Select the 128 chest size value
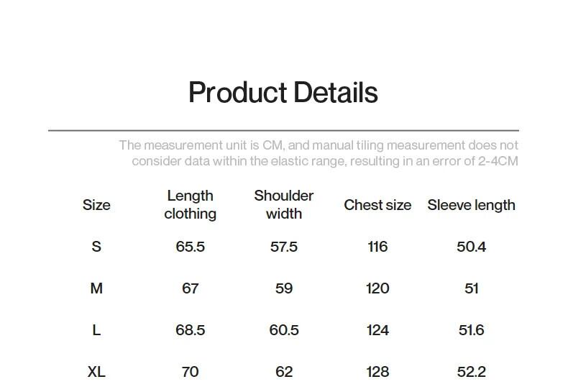Image resolution: width=568 pixels, height=392 pixels. coord(377,372)
